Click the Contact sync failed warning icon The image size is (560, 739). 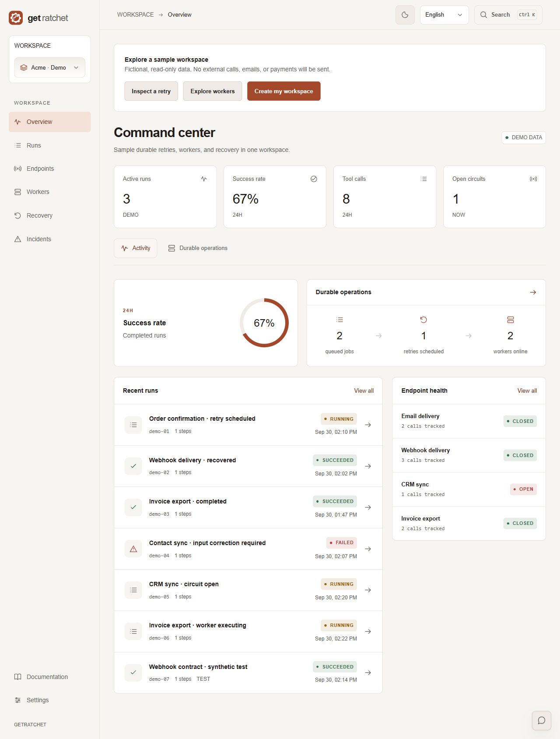point(133,549)
